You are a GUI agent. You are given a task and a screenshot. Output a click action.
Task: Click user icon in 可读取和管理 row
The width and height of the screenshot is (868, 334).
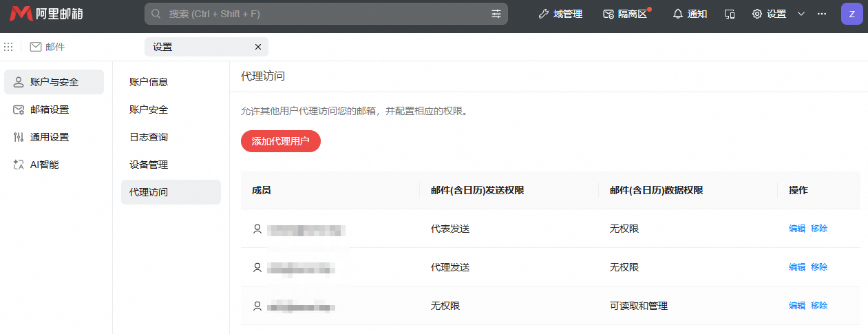pyautogui.click(x=257, y=306)
